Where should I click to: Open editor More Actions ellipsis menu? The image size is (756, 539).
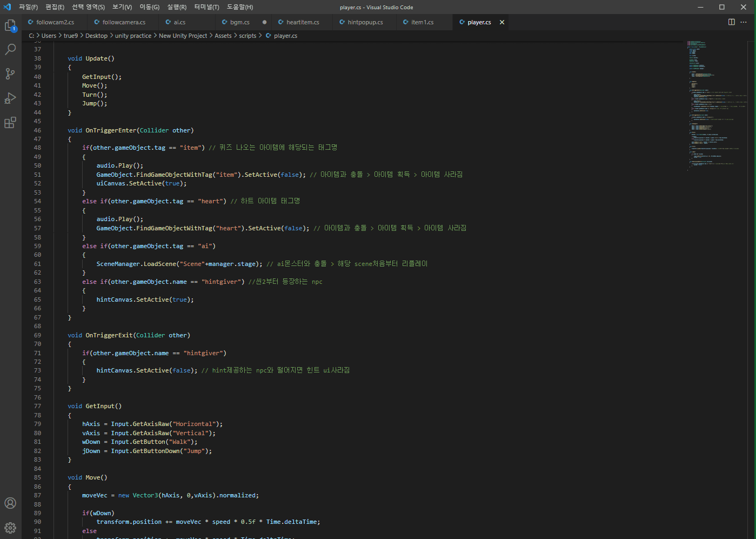(744, 22)
